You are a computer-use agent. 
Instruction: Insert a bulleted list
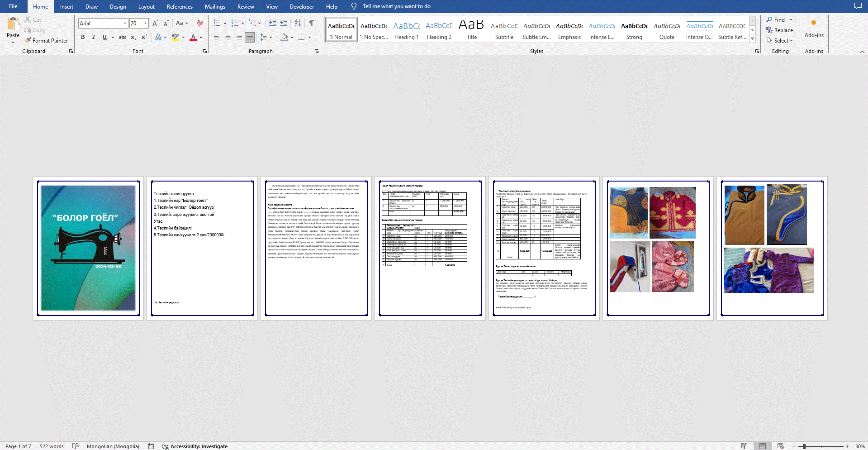pyautogui.click(x=217, y=23)
